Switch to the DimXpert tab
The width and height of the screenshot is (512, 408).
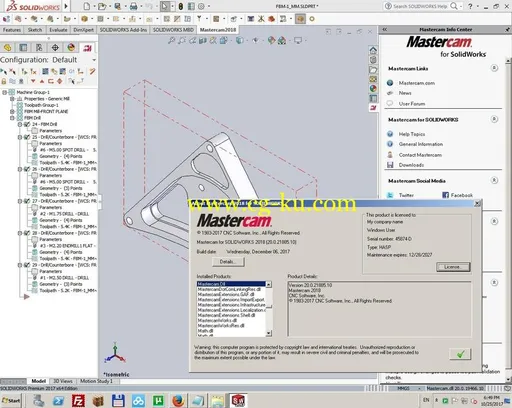pos(83,30)
